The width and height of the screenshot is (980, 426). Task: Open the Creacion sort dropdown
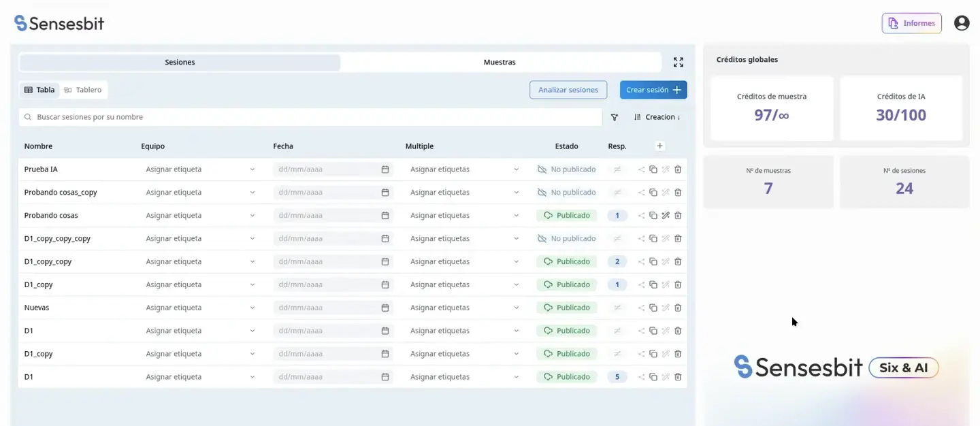coord(657,117)
